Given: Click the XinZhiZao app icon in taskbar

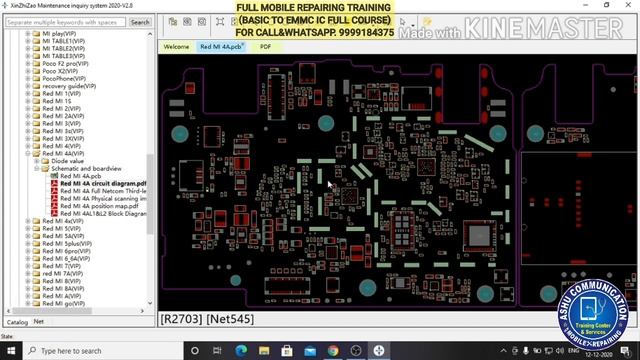Looking at the screenshot, I should 379,351.
